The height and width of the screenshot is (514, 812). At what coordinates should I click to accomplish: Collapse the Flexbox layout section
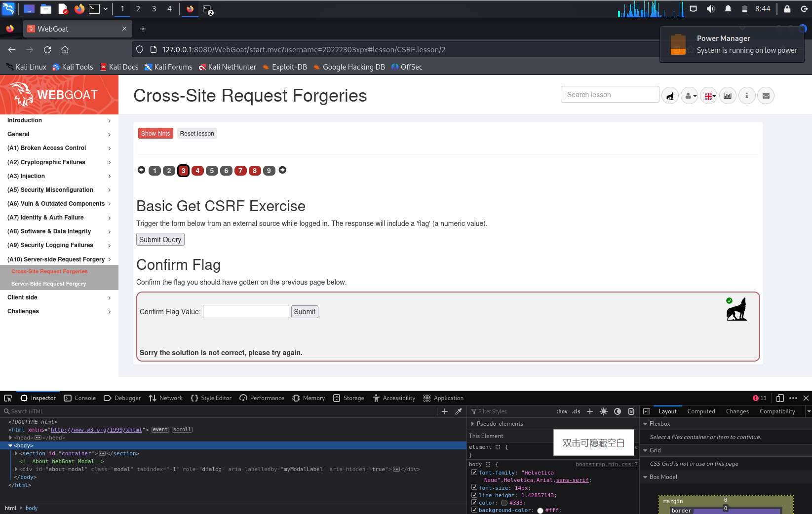tap(645, 424)
